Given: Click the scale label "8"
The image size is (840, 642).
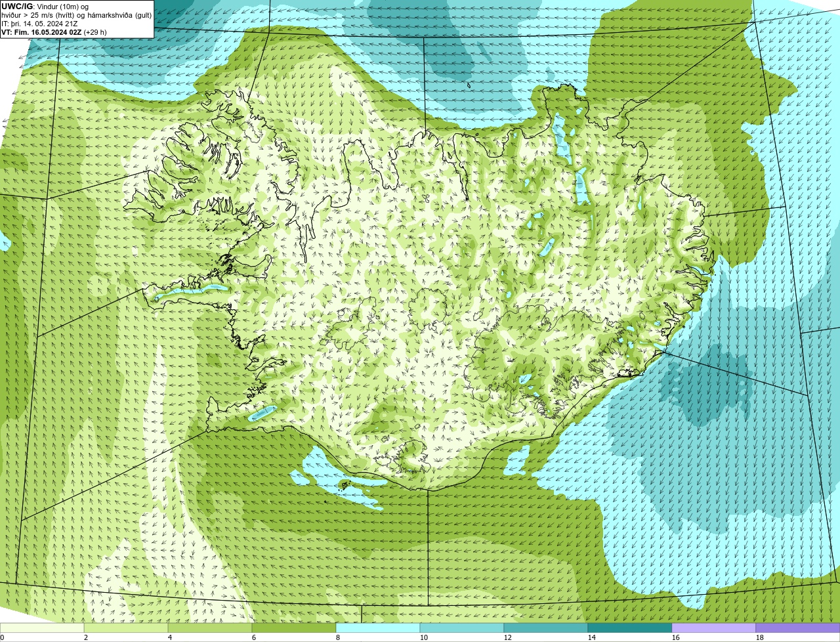Looking at the screenshot, I should (338, 637).
